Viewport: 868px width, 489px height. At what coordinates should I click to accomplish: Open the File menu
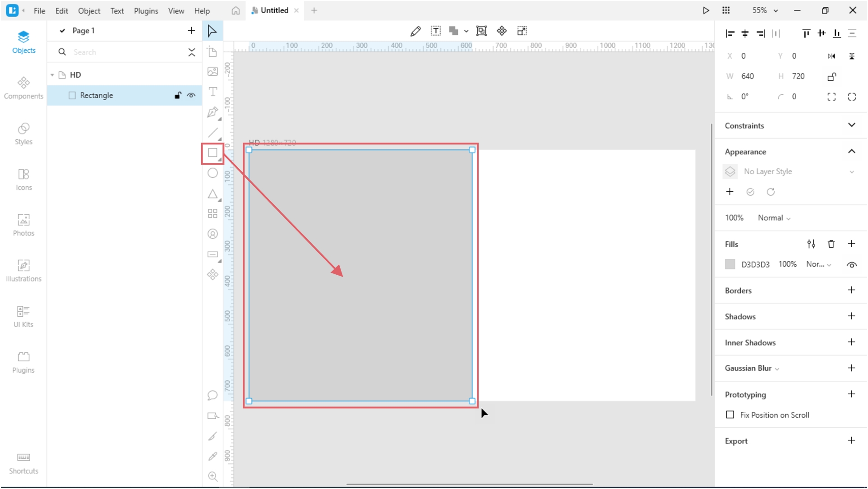(x=39, y=11)
